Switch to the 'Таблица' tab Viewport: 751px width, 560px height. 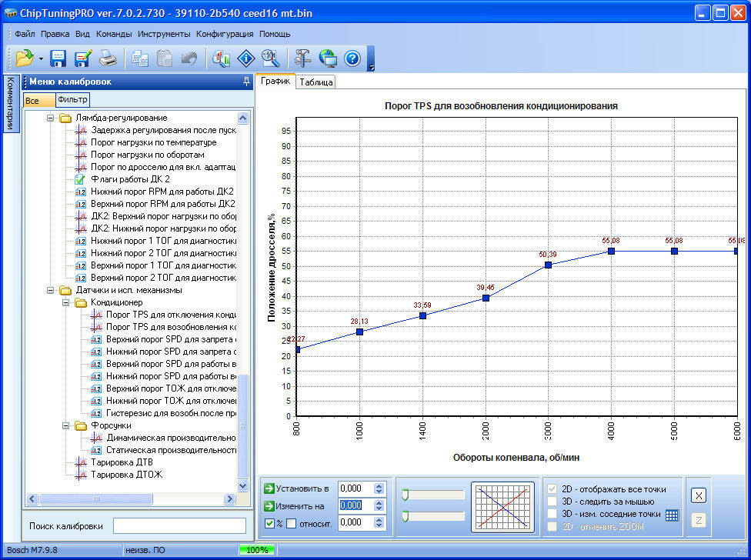pos(316,82)
